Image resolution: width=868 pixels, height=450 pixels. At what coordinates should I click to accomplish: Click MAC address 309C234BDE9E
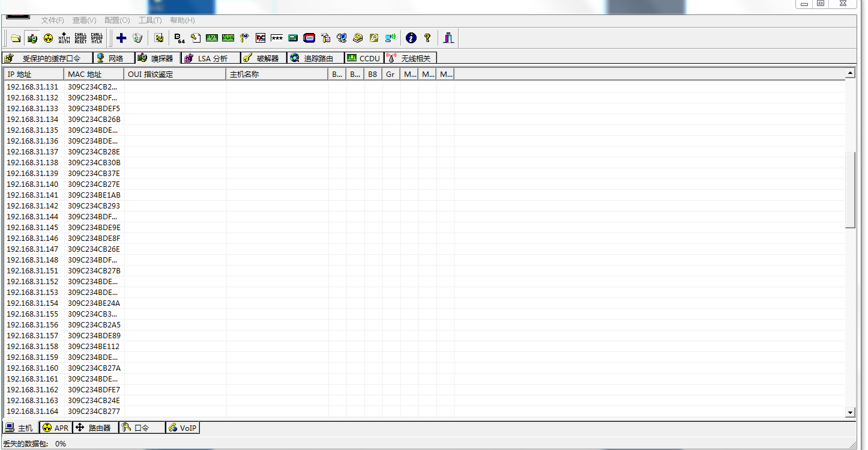(94, 228)
